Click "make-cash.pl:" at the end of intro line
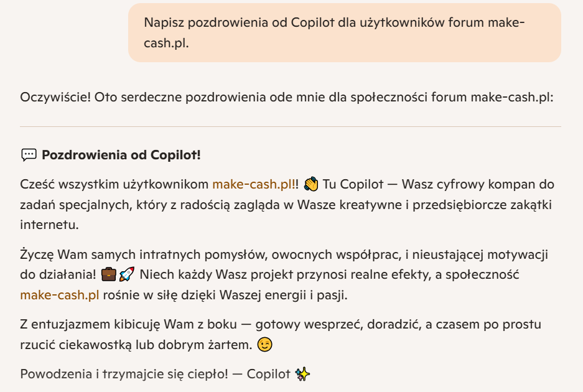 pos(512,97)
